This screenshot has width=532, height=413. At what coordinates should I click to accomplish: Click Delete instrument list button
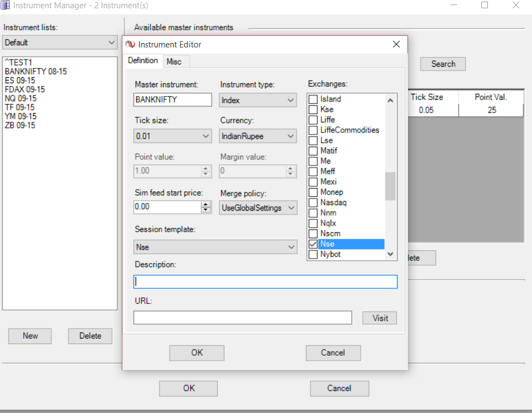tap(90, 336)
